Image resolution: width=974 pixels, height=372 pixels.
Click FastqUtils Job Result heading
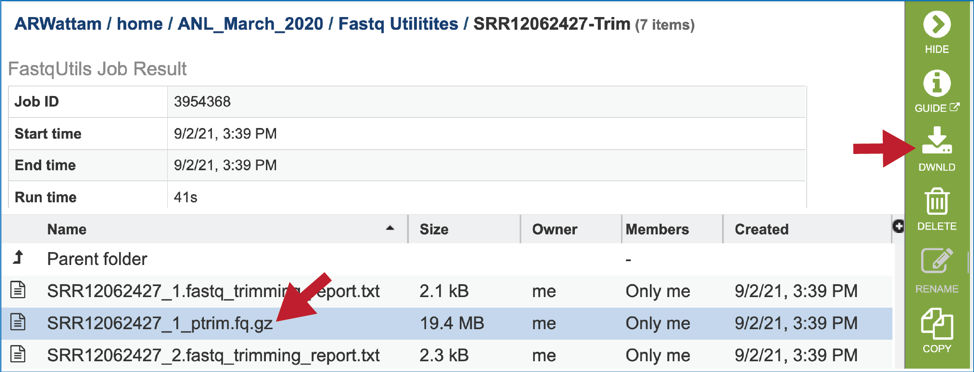pos(98,69)
